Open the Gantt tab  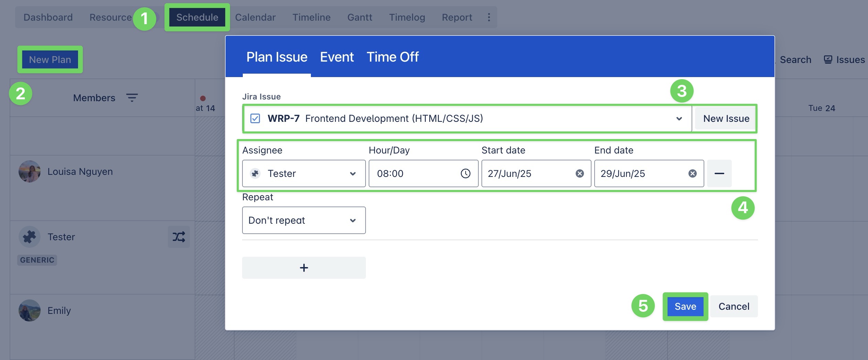click(x=359, y=17)
